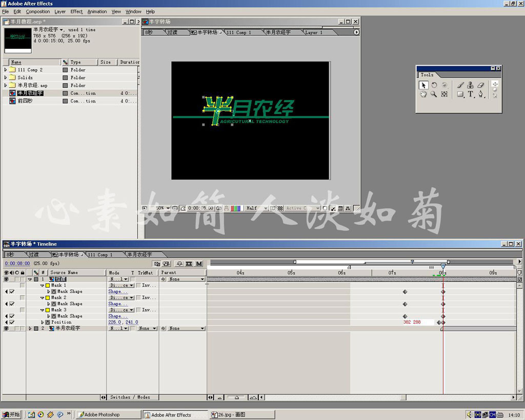Open the Effect menu
The width and height of the screenshot is (525, 420).
pos(76,11)
